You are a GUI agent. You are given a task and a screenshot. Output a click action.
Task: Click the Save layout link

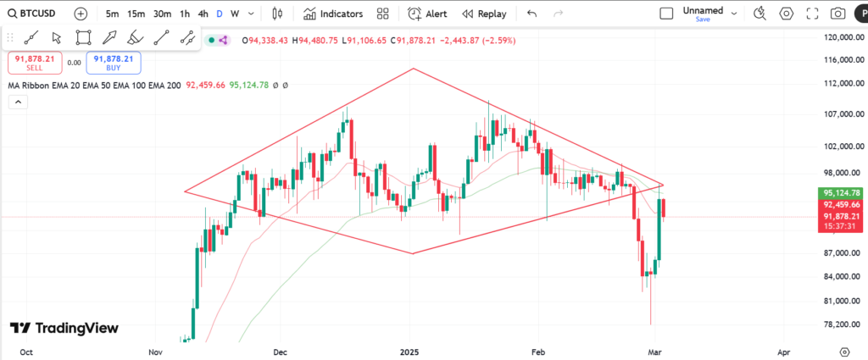(x=703, y=19)
